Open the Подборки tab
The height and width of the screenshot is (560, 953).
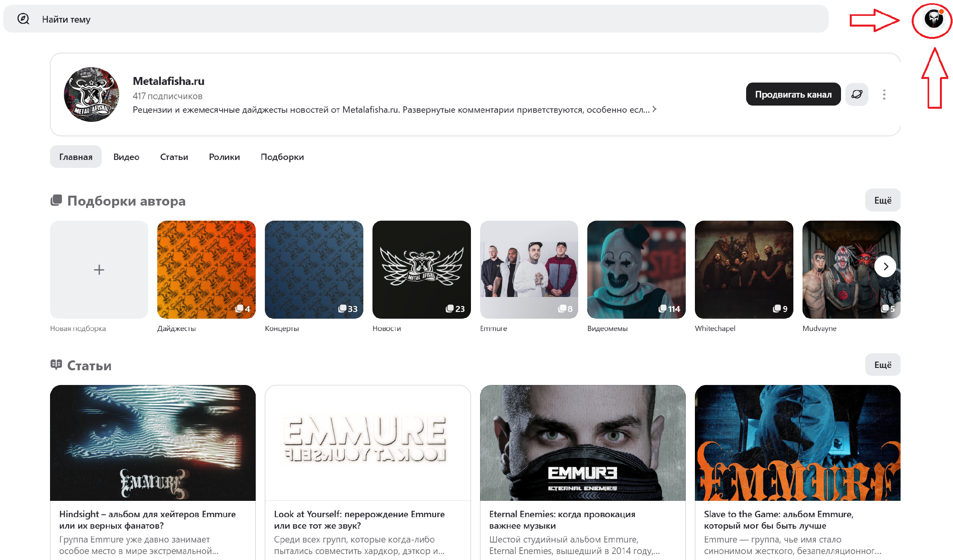point(282,157)
